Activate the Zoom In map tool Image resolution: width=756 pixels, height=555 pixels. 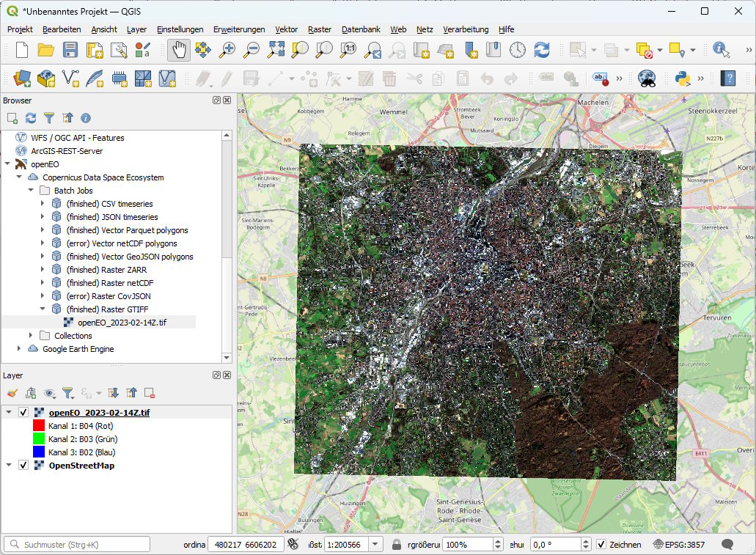[227, 50]
